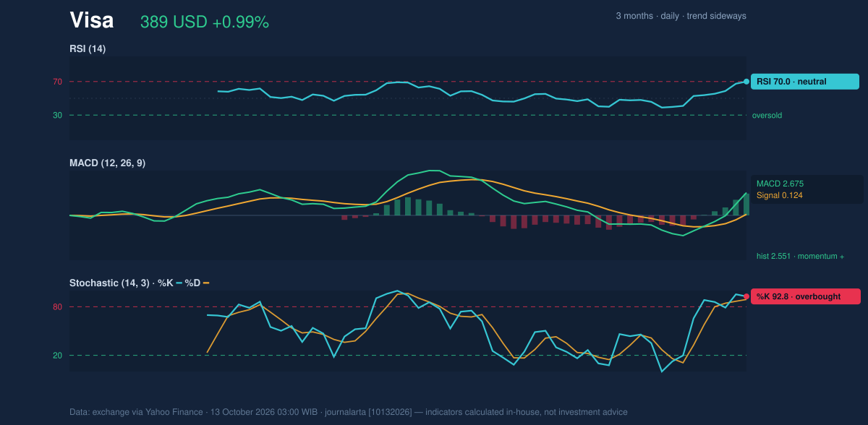Click the 'RSI 70.0 · neutral' badge

tap(805, 82)
